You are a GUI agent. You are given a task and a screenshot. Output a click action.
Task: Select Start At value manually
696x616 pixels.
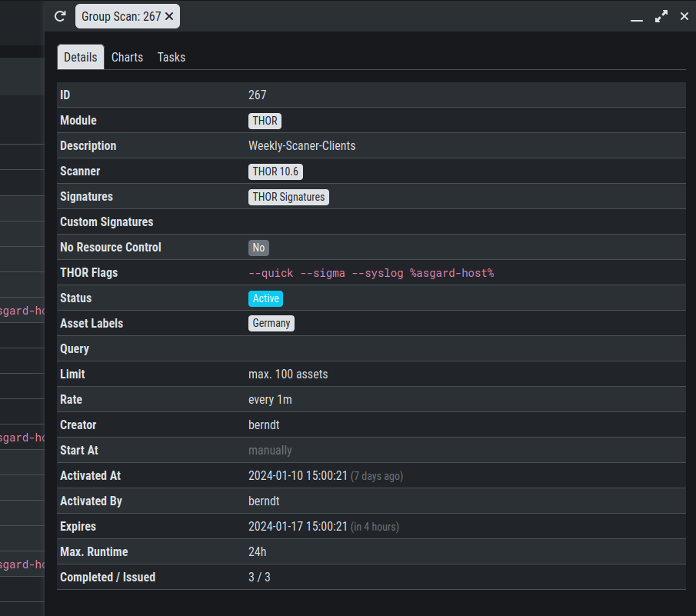(x=270, y=451)
